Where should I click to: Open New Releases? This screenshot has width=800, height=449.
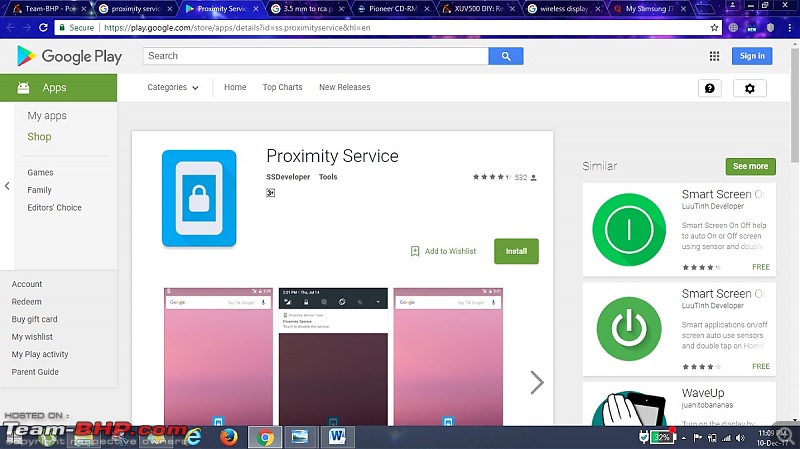tap(344, 87)
